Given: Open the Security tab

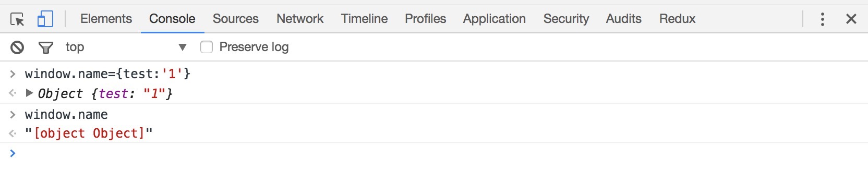Looking at the screenshot, I should click(x=566, y=19).
